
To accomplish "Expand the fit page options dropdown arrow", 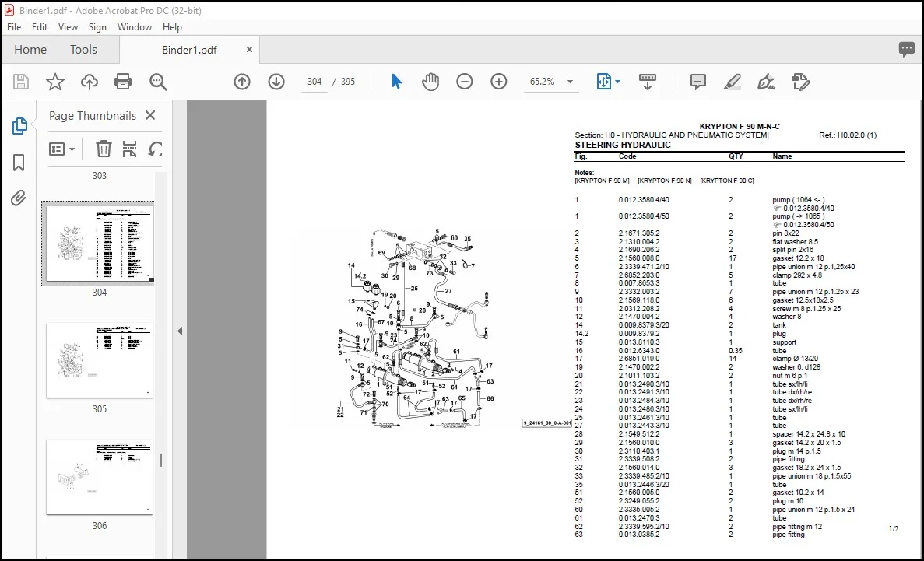I will point(617,82).
